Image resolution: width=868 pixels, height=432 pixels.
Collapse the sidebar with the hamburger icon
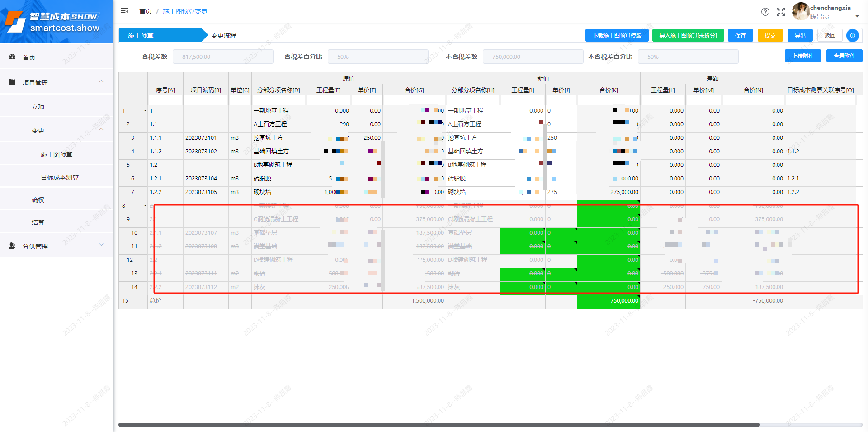pos(124,11)
